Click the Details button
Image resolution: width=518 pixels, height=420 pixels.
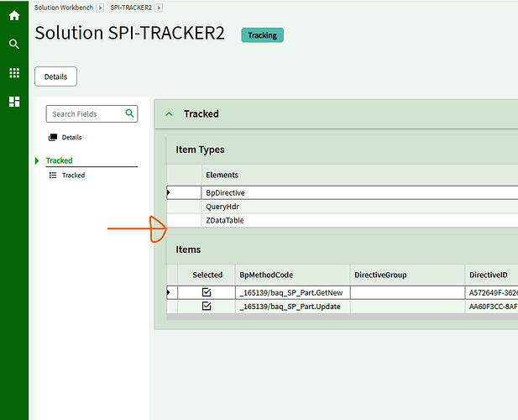[56, 76]
